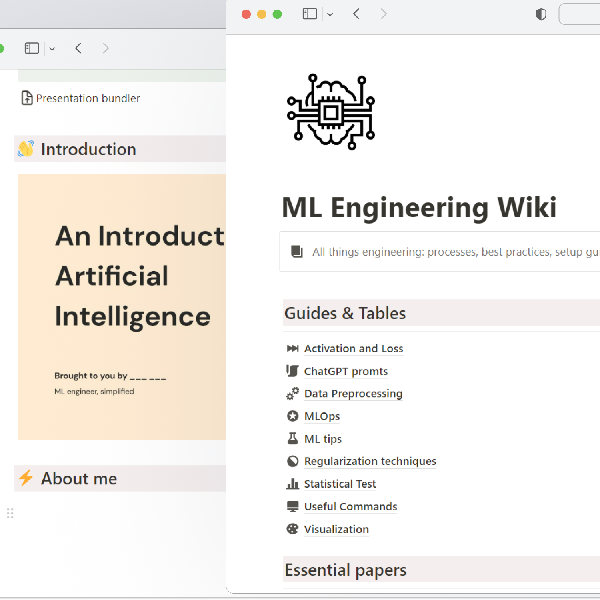This screenshot has width=600, height=600.
Task: Go back in the background presentation window
Action: click(78, 48)
